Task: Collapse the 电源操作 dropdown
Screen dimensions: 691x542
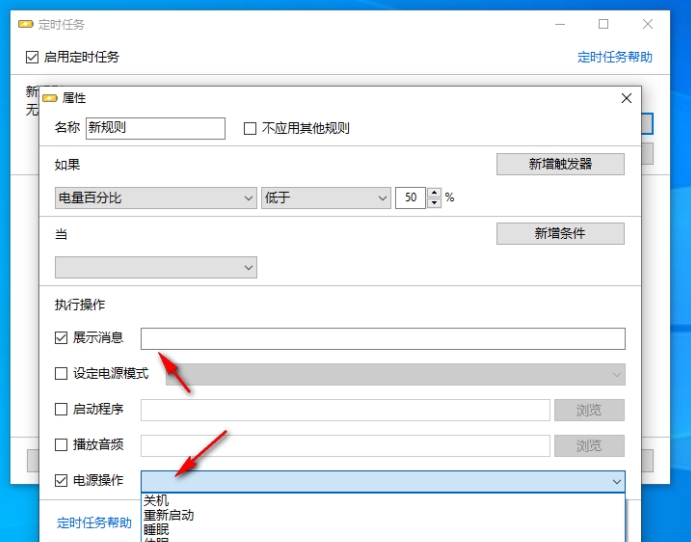Action: point(617,482)
